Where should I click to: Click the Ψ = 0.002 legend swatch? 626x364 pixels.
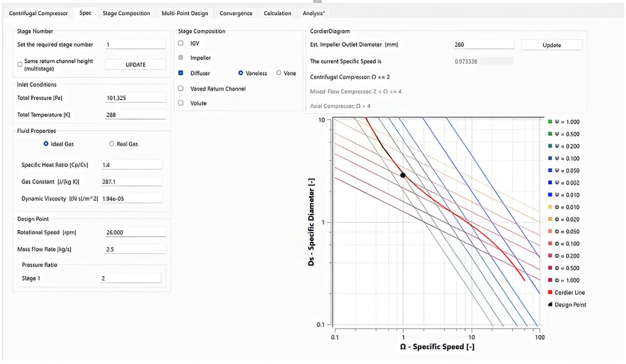pos(550,183)
